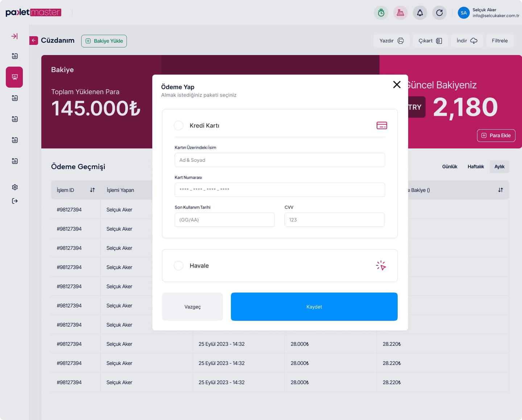Close the Ödeme Yap dialog with X
This screenshot has width=522, height=420.
point(397,84)
